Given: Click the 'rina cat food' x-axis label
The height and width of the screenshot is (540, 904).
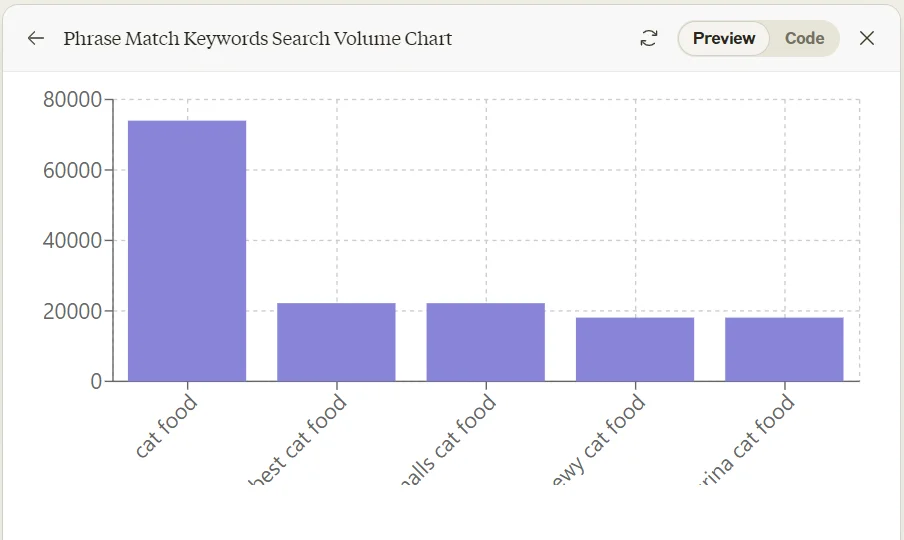Looking at the screenshot, I should tap(747, 441).
